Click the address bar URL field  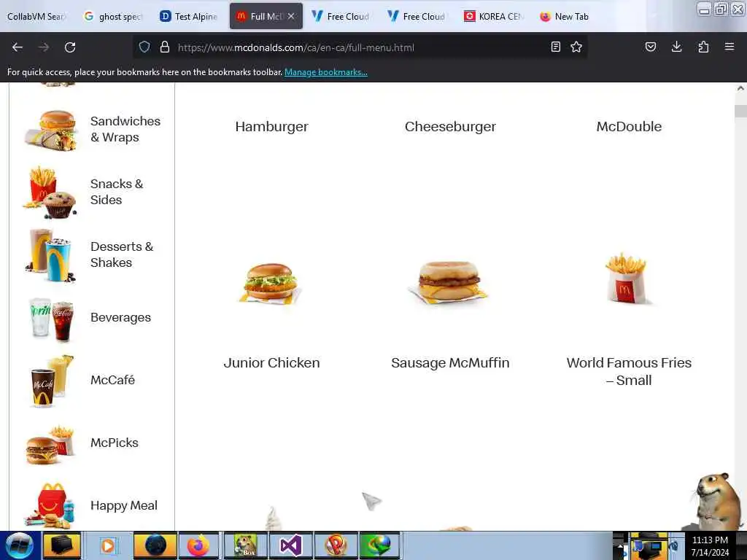coord(360,47)
